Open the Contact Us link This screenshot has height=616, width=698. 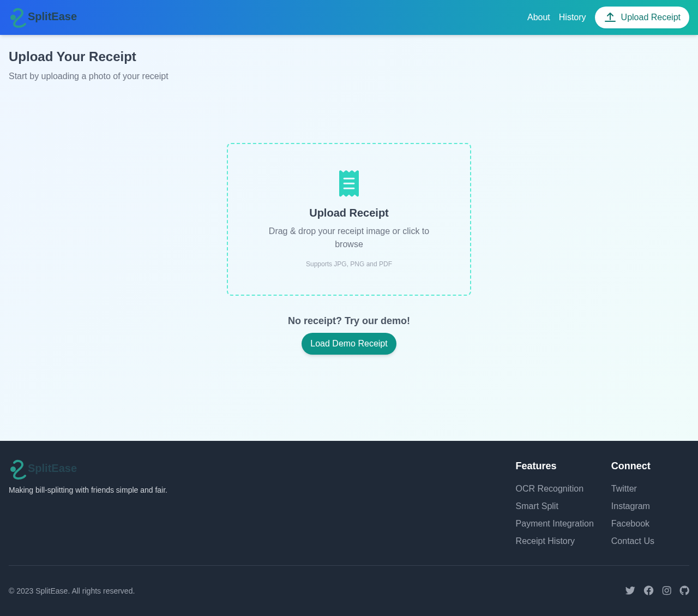(x=632, y=541)
